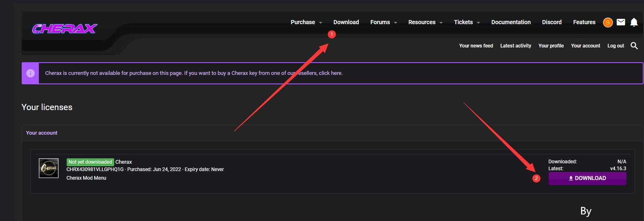Click the search magnifier icon

pos(634,46)
